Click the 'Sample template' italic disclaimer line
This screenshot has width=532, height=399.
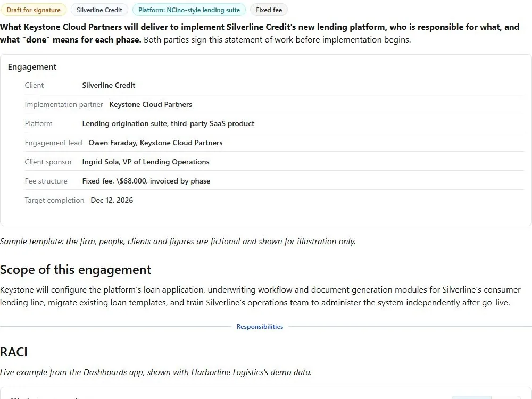pyautogui.click(x=178, y=241)
